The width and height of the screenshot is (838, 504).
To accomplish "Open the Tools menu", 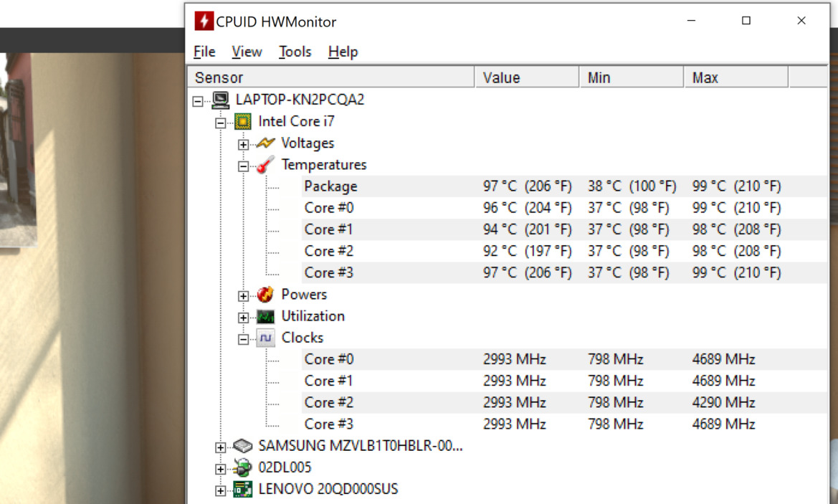I will tap(295, 52).
